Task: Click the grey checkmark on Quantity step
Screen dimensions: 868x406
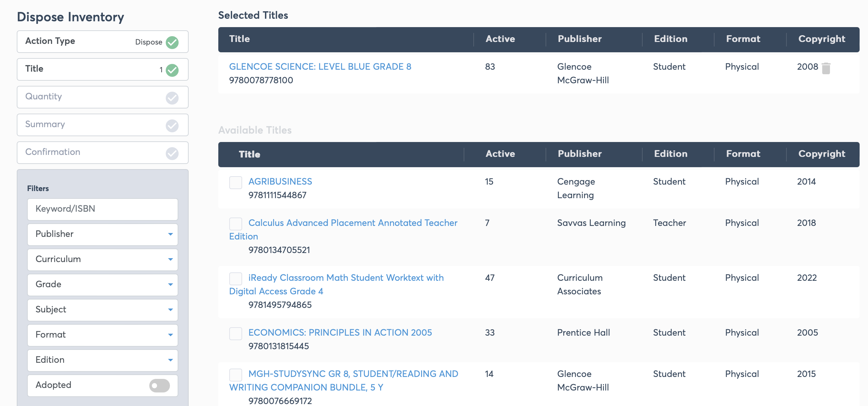Action: pos(172,98)
